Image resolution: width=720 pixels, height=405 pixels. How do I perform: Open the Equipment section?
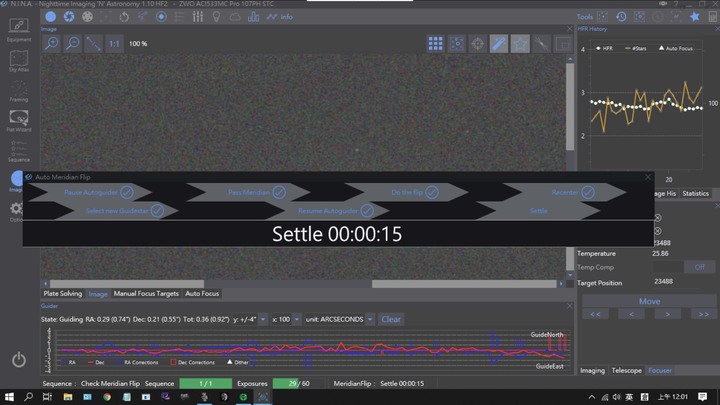click(x=19, y=30)
